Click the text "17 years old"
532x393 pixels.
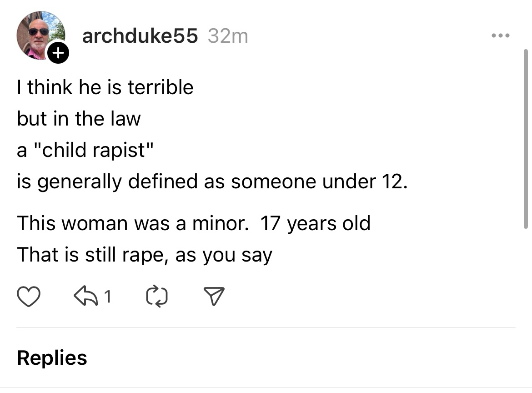point(315,223)
